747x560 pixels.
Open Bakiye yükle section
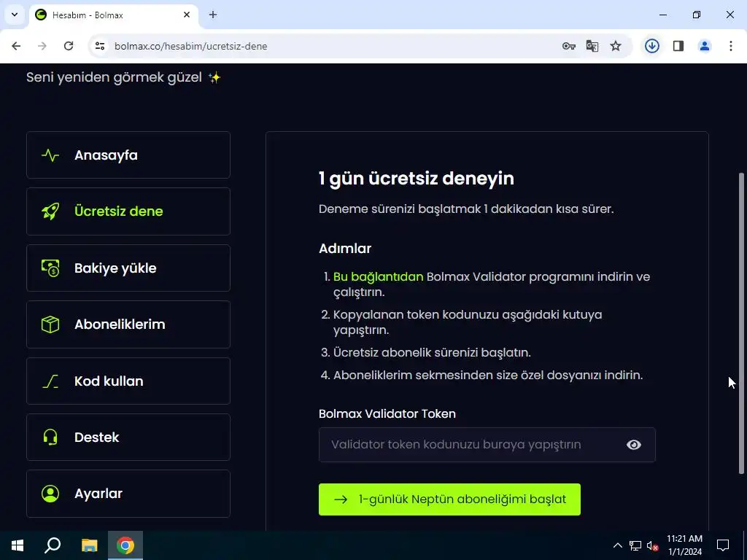coord(128,268)
